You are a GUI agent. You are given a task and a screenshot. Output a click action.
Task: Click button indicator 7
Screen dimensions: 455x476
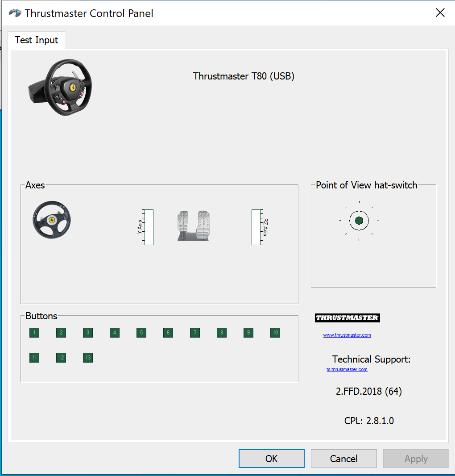(x=195, y=332)
